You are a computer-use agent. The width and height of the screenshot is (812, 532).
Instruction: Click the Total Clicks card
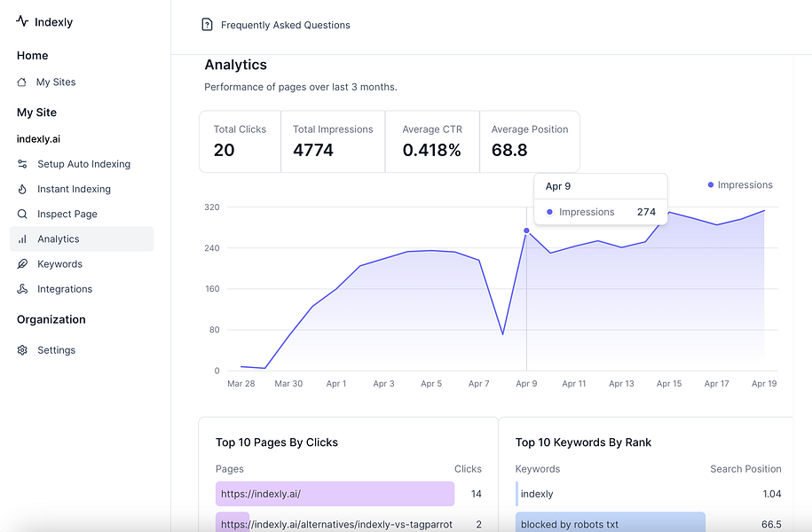tap(240, 141)
